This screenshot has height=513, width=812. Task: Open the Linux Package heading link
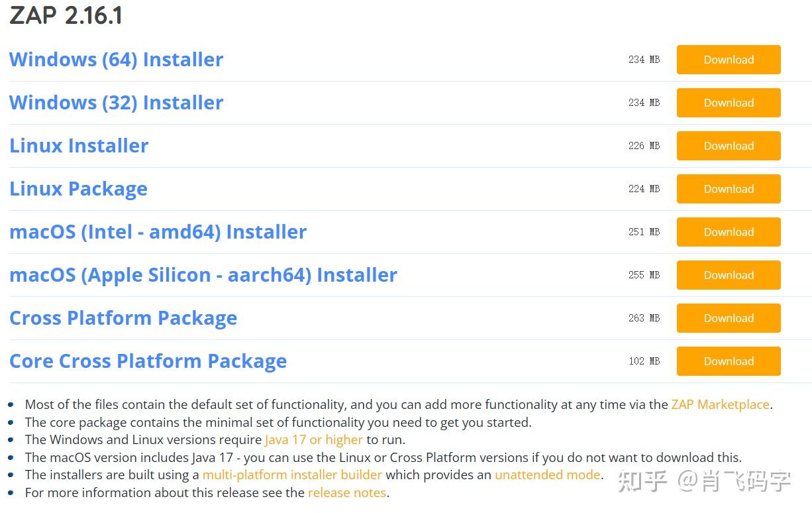click(78, 189)
